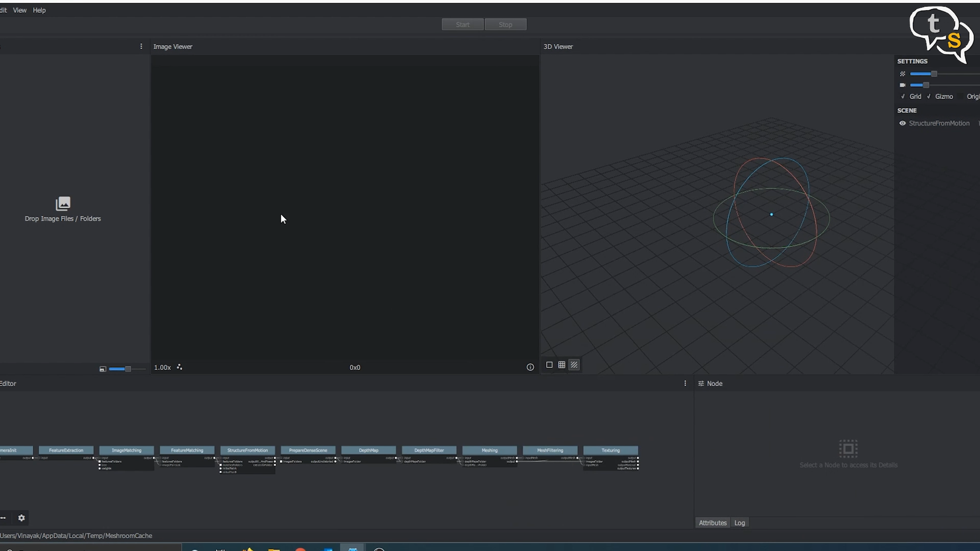Click the Start button
The width and height of the screenshot is (980, 551).
tap(463, 24)
